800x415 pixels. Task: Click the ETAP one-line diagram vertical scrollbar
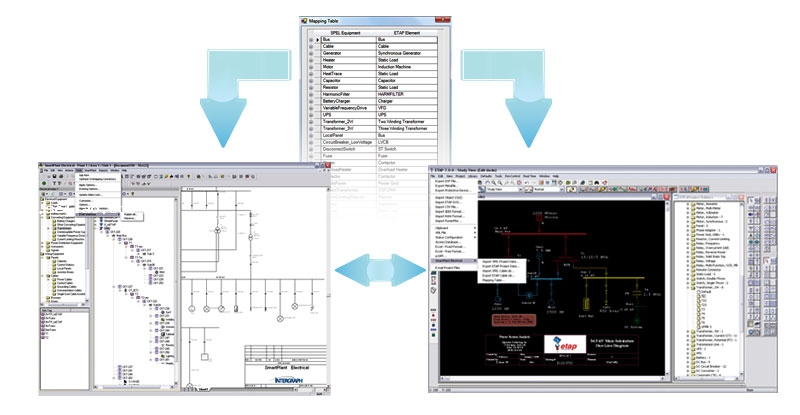click(667, 288)
